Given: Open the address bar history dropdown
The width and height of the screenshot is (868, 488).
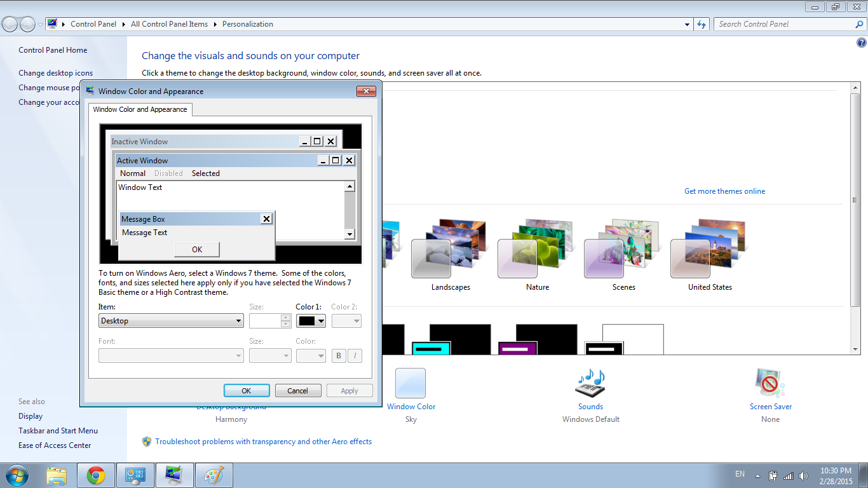Looking at the screenshot, I should pyautogui.click(x=688, y=24).
